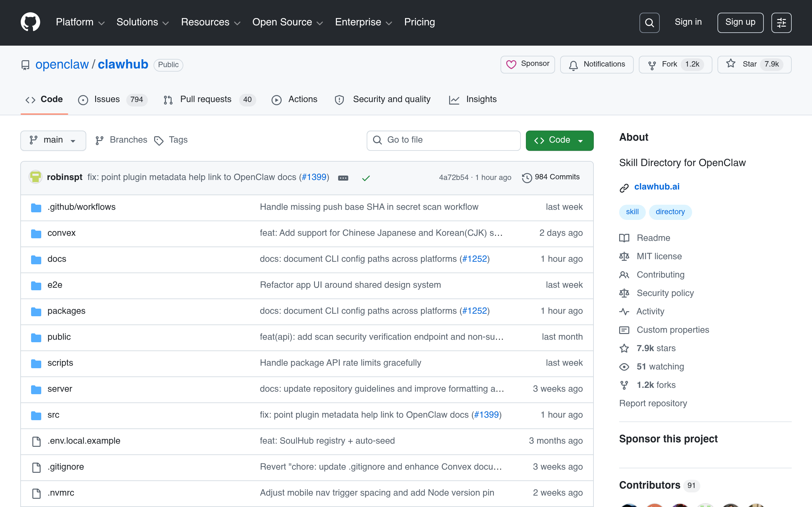Click the green checkmark commit status

pyautogui.click(x=366, y=178)
